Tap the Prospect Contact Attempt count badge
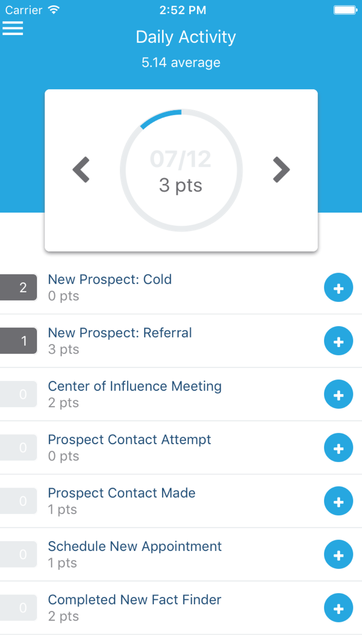 [x=19, y=448]
